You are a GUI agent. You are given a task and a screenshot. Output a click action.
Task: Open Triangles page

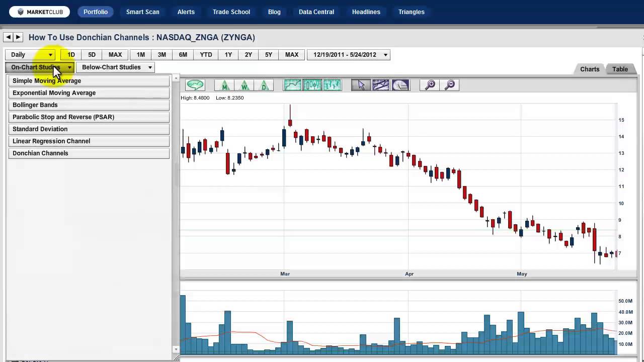[412, 12]
